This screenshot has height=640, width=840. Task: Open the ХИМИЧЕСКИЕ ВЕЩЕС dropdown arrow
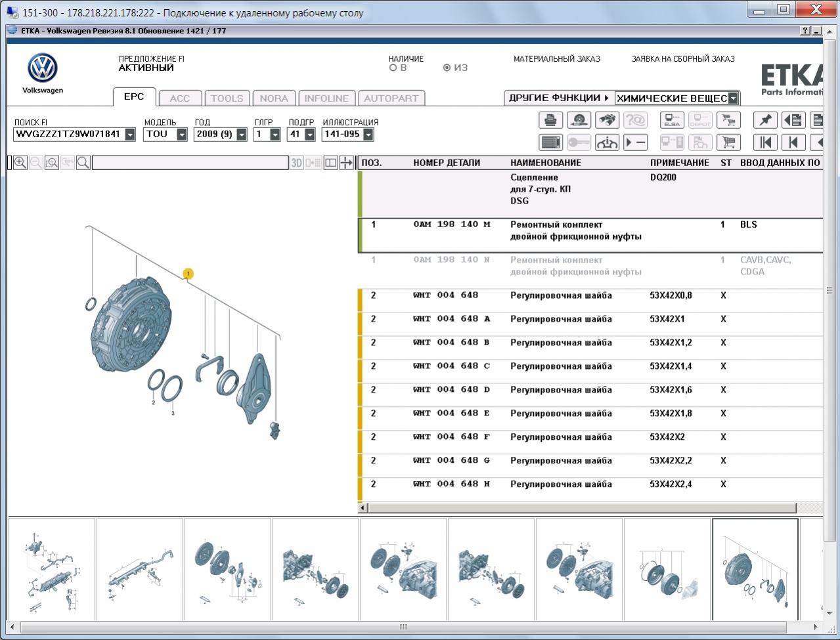pos(734,98)
